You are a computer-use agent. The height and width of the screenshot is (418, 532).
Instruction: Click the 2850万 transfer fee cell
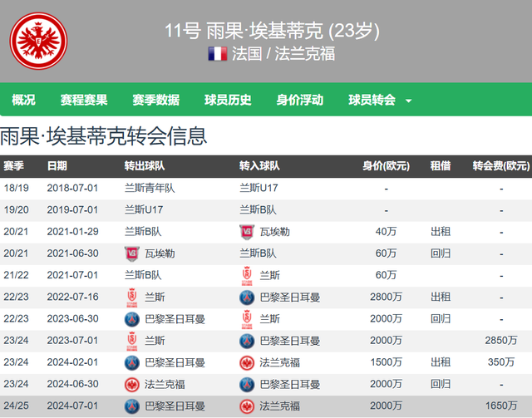point(501,341)
